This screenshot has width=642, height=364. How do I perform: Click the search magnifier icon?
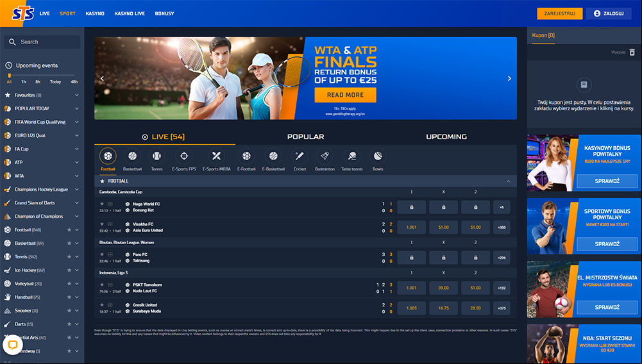[x=12, y=42]
